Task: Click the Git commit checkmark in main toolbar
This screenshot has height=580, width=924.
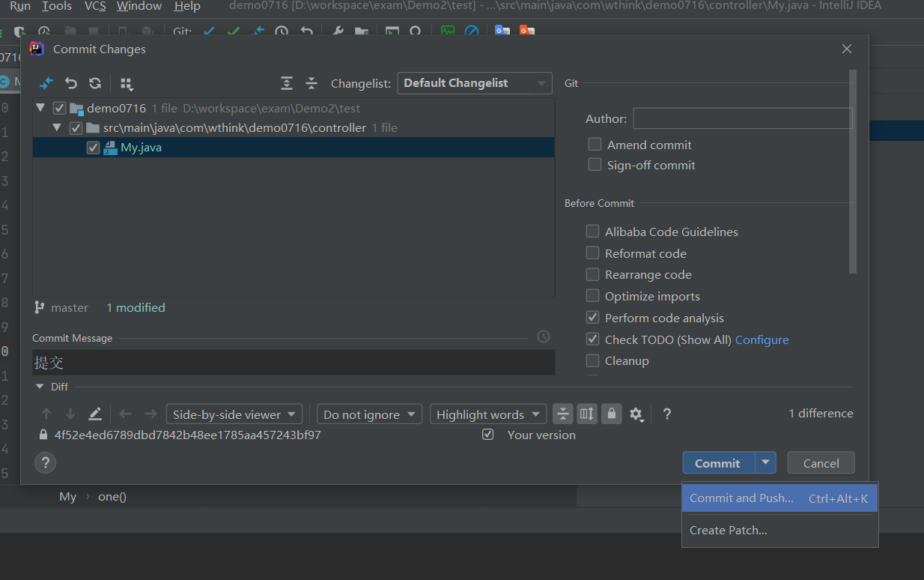Action: click(x=234, y=31)
